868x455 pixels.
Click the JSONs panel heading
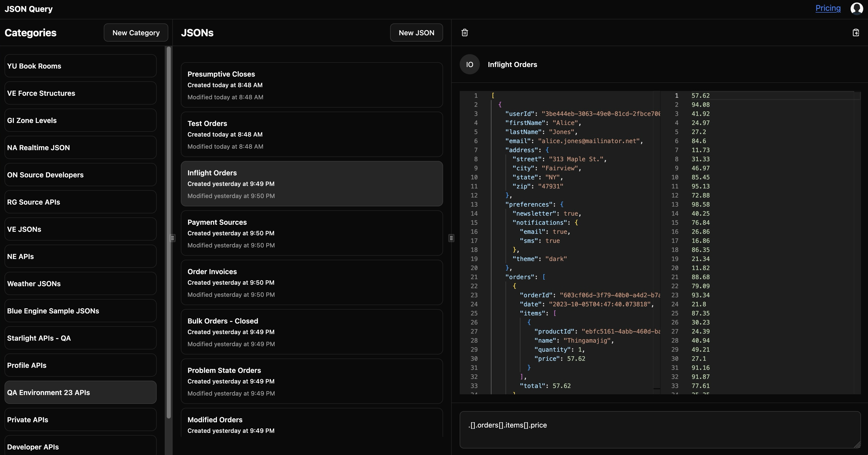click(x=197, y=33)
